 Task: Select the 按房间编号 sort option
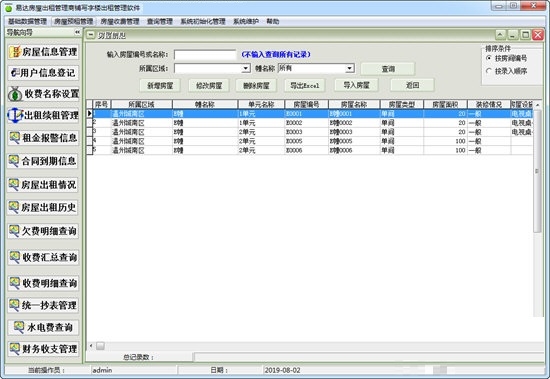click(489, 58)
